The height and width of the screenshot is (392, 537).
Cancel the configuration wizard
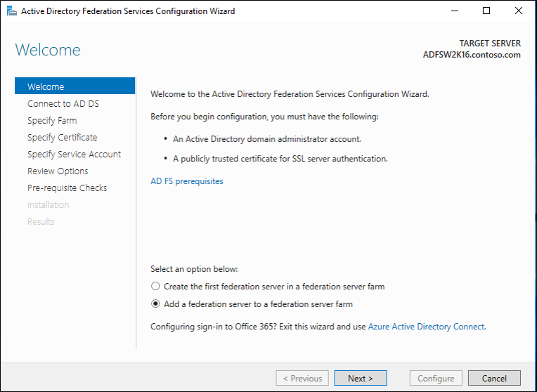pyautogui.click(x=494, y=379)
